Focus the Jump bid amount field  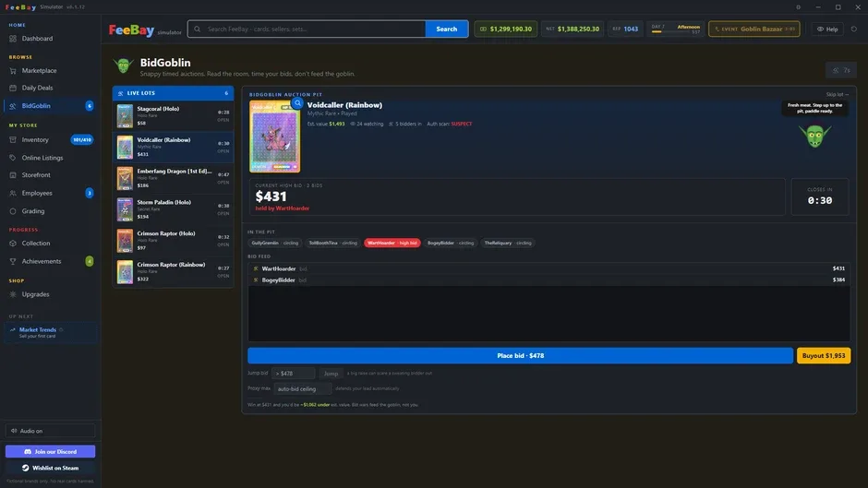(x=294, y=374)
